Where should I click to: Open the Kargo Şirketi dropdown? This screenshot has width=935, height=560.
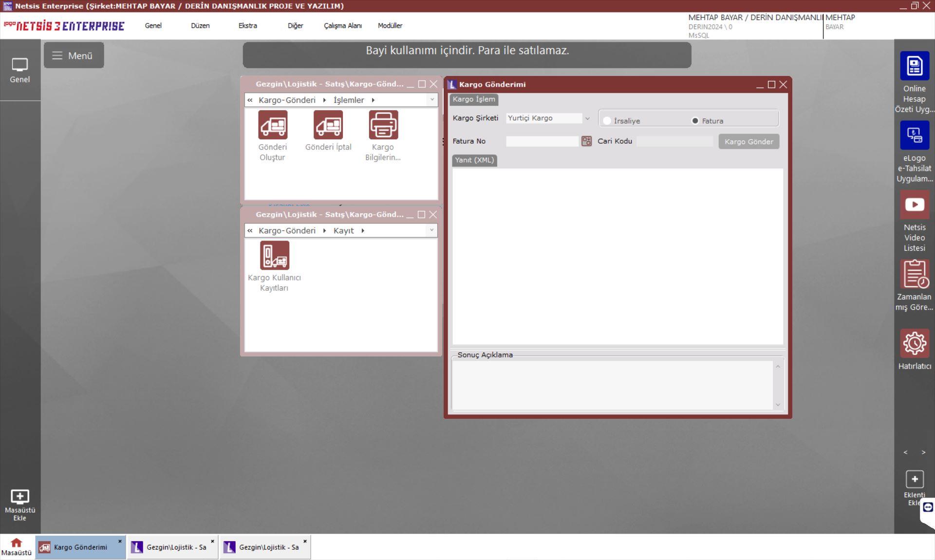point(587,118)
